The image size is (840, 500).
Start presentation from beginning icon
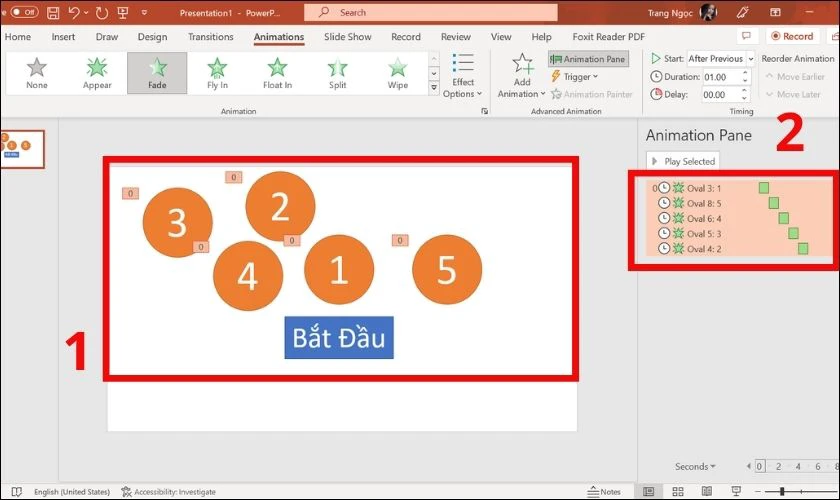[x=123, y=12]
